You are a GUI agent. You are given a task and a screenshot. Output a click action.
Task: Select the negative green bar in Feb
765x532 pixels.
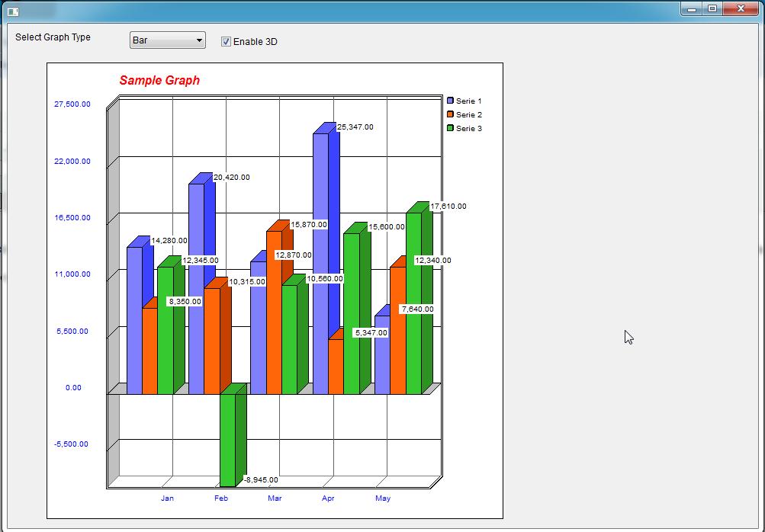pyautogui.click(x=227, y=440)
